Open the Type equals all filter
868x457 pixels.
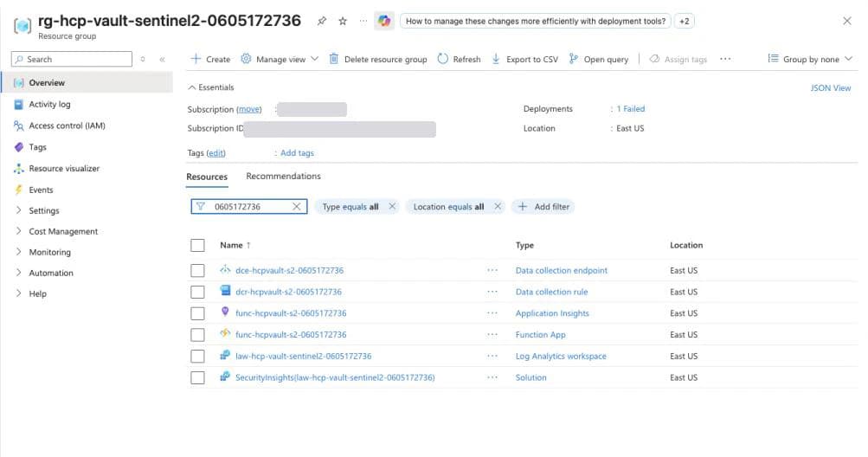click(x=350, y=207)
